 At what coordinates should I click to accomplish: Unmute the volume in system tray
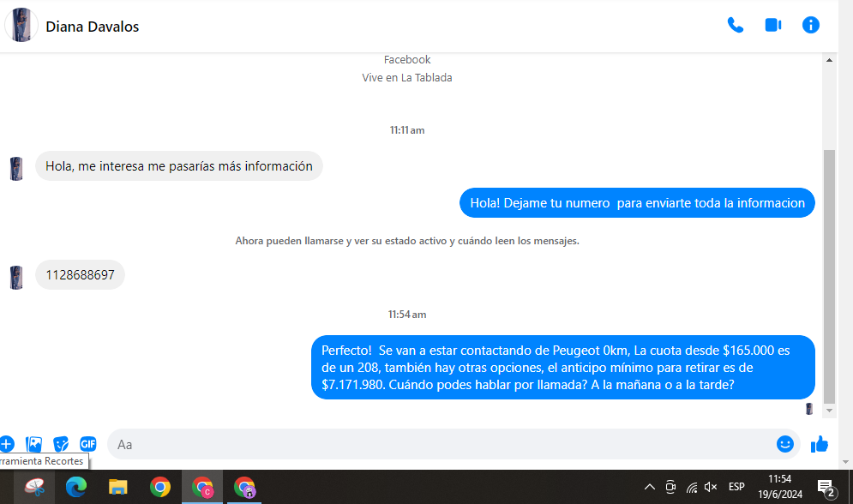(711, 487)
